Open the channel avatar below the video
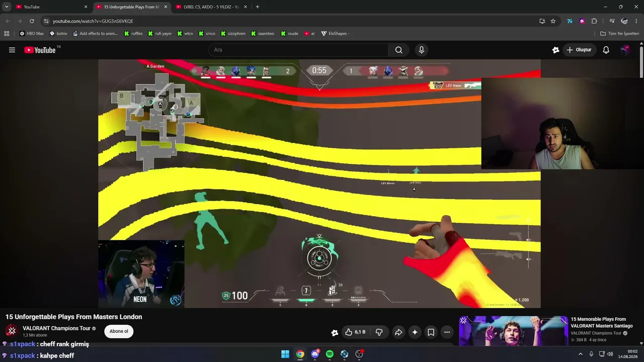 pos(12,331)
